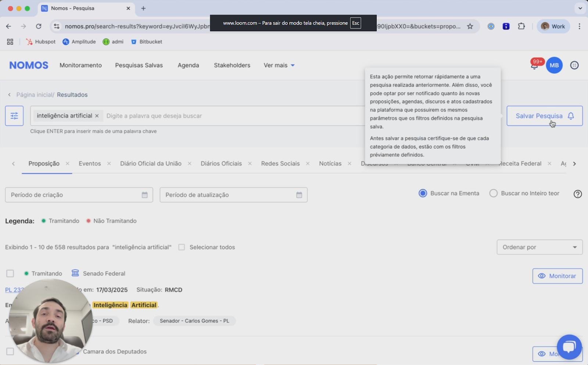The image size is (588, 365).
Task: Check the Selecionar todos checkbox
Action: 182,247
